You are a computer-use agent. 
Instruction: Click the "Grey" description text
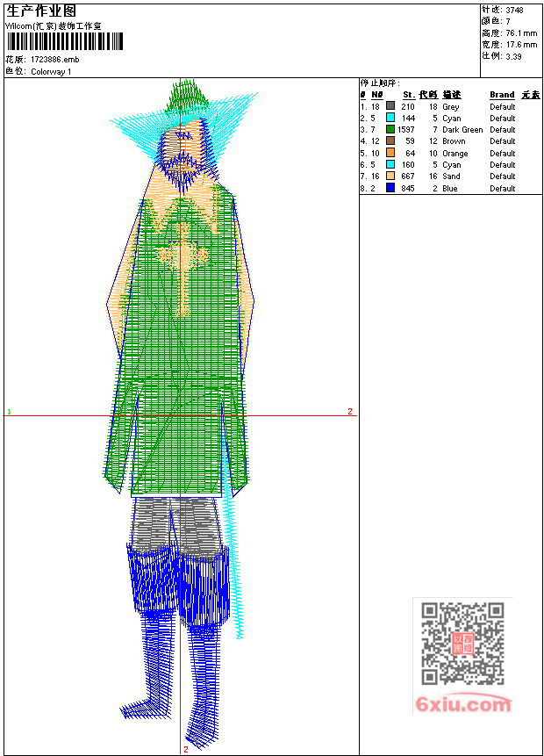[450, 107]
